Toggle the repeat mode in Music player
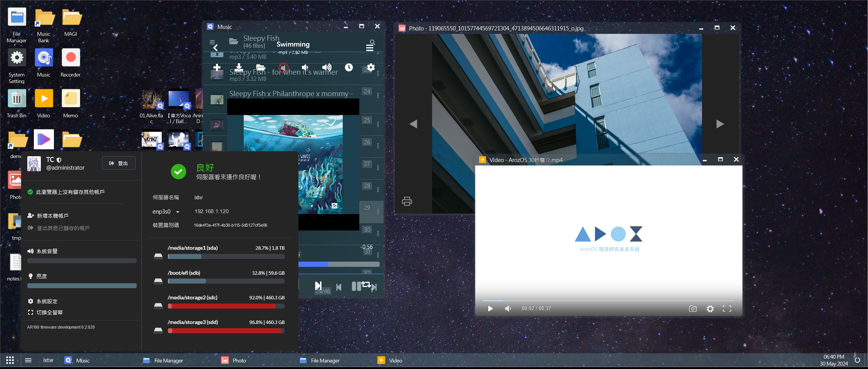Screen dimensions: 868x369 [366, 285]
